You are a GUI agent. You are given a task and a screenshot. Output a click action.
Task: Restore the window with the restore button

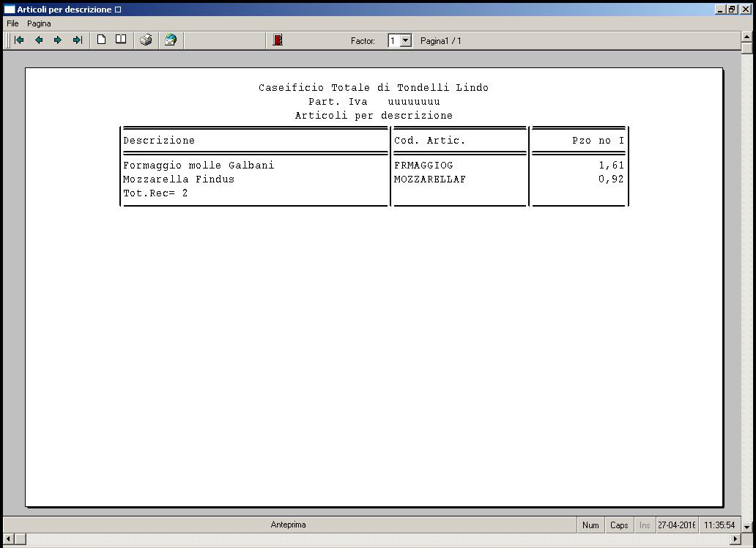point(732,10)
